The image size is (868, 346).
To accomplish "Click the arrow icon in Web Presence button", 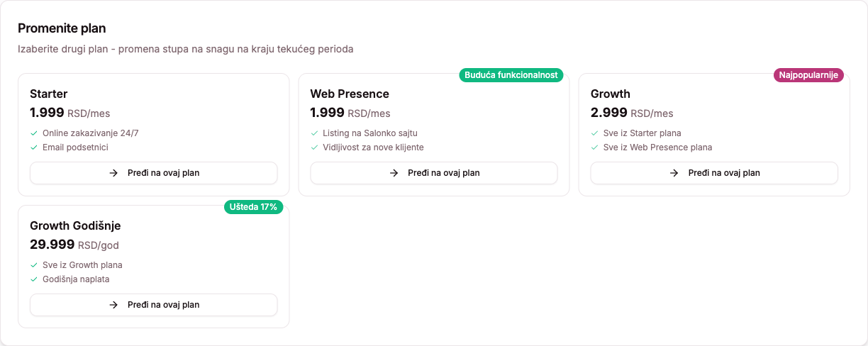I will [x=394, y=173].
